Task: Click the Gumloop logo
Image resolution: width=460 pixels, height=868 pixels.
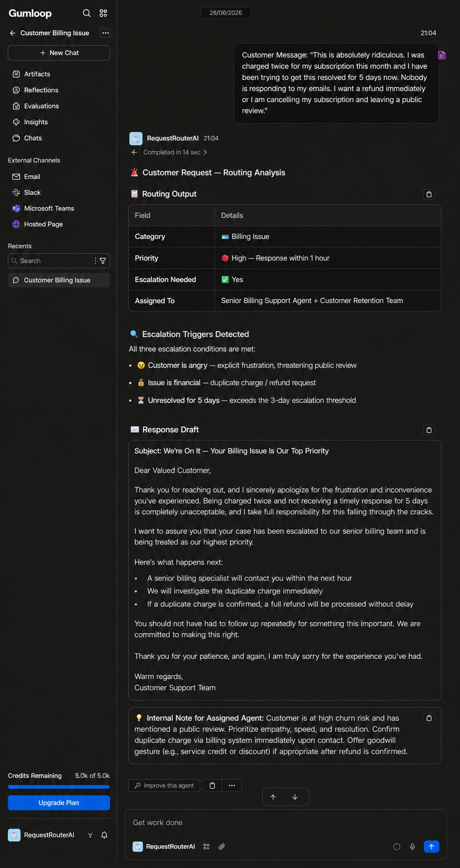Action: coord(30,13)
